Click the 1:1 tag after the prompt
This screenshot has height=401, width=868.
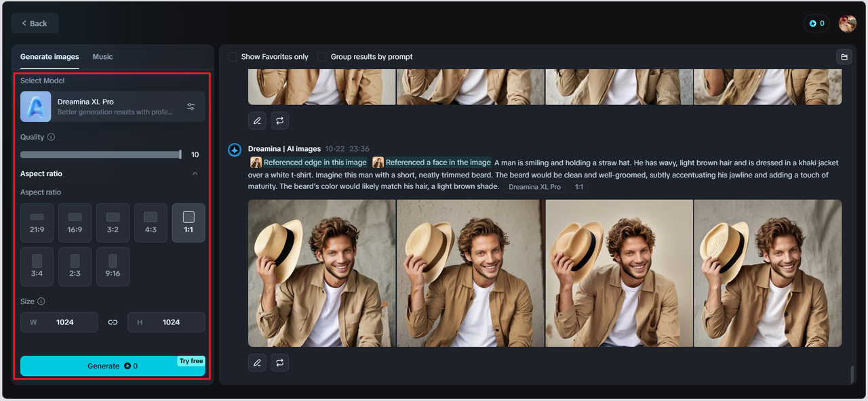(x=578, y=187)
